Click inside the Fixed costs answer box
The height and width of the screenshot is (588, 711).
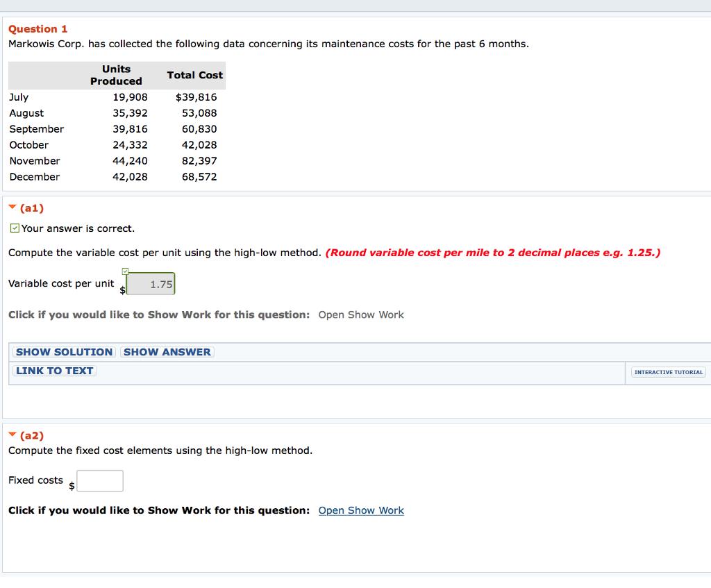coord(100,480)
